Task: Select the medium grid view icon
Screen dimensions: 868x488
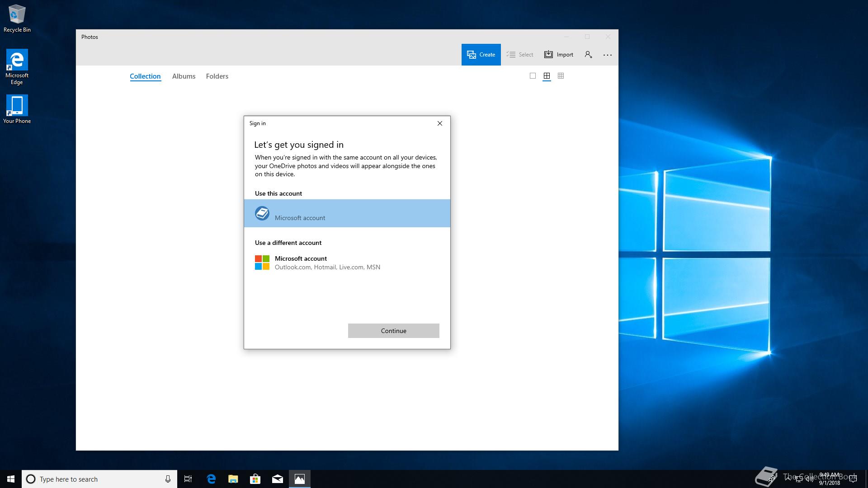Action: [x=547, y=76]
